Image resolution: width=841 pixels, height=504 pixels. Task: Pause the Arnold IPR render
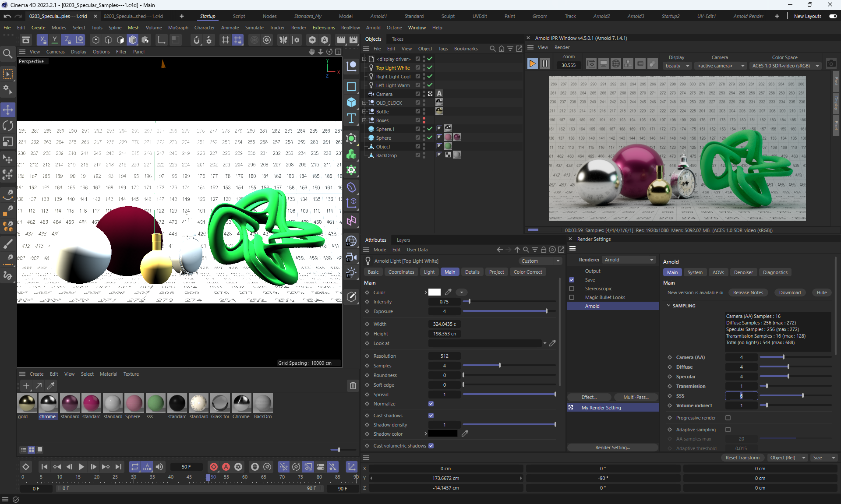coord(544,64)
